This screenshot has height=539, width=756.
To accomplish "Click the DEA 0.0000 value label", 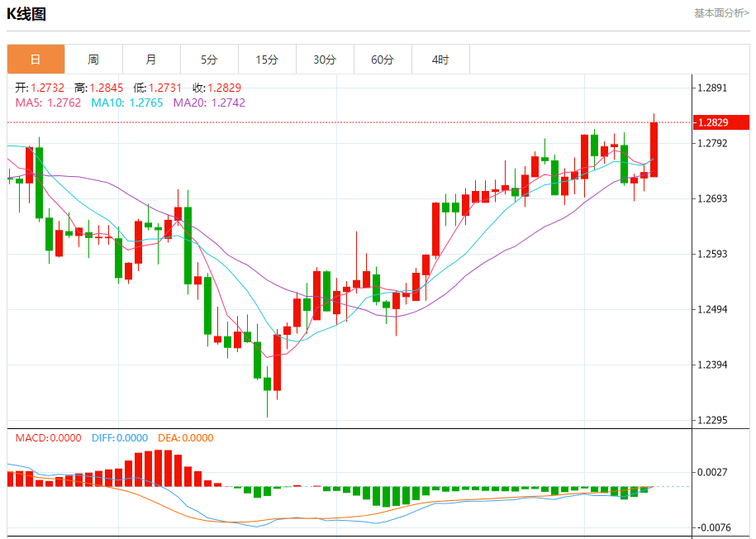I will tap(186, 437).
